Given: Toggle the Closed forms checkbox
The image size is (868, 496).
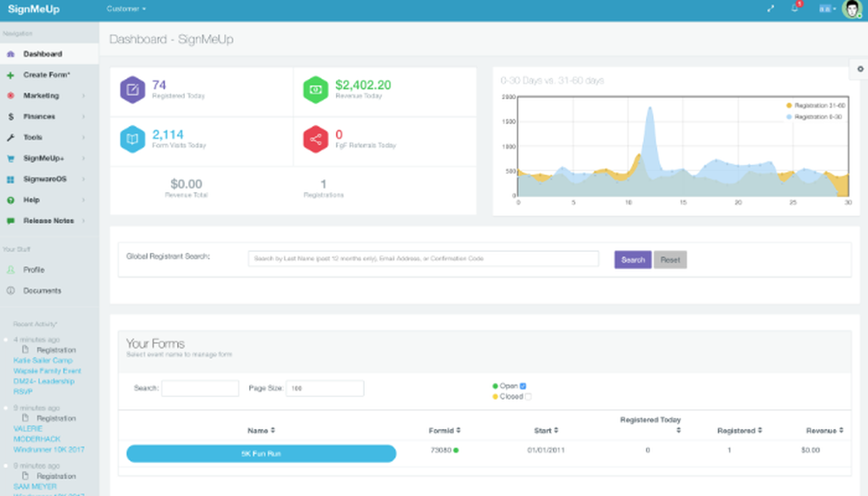Looking at the screenshot, I should tap(528, 397).
